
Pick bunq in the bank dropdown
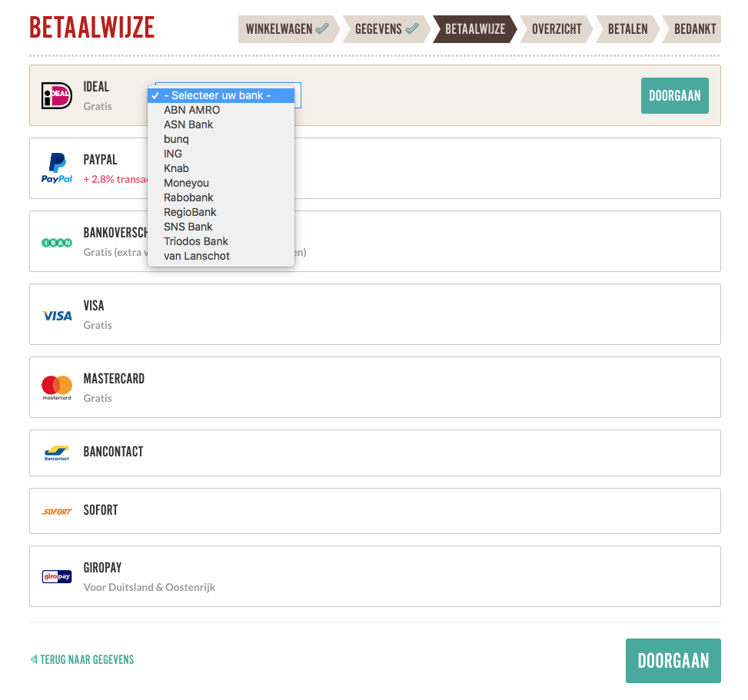221,139
